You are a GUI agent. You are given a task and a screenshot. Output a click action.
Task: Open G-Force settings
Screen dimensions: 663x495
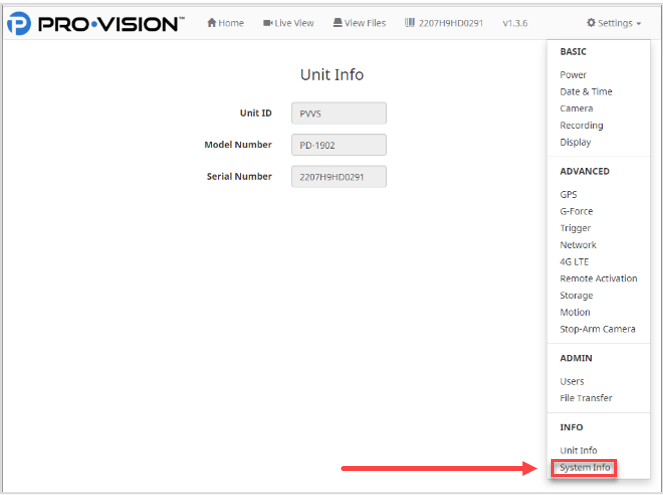click(x=576, y=211)
